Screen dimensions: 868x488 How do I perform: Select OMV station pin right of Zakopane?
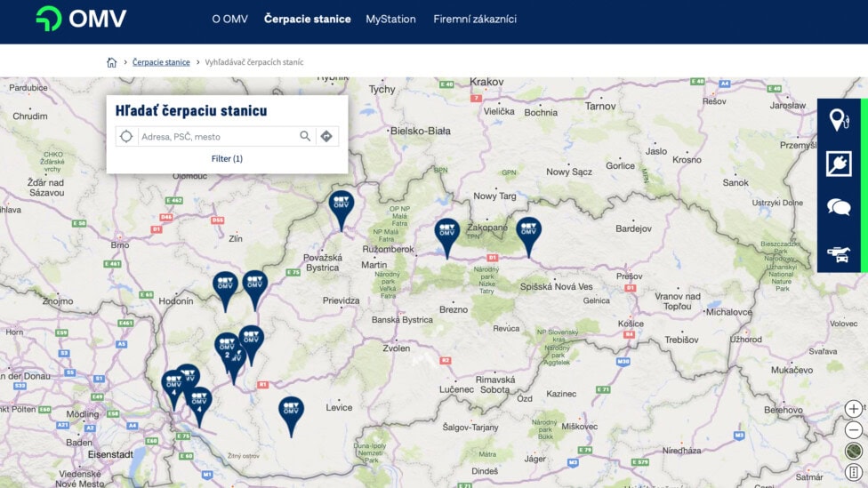pyautogui.click(x=528, y=231)
